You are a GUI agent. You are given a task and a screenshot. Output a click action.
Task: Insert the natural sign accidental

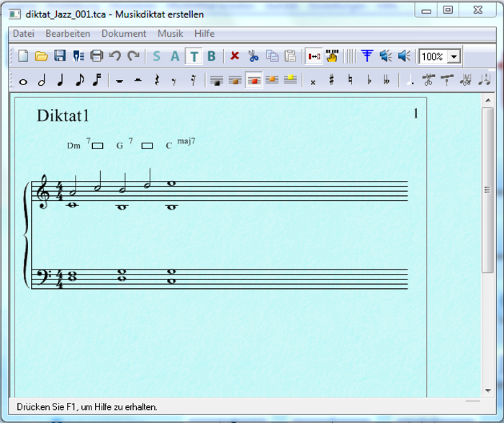pos(351,81)
